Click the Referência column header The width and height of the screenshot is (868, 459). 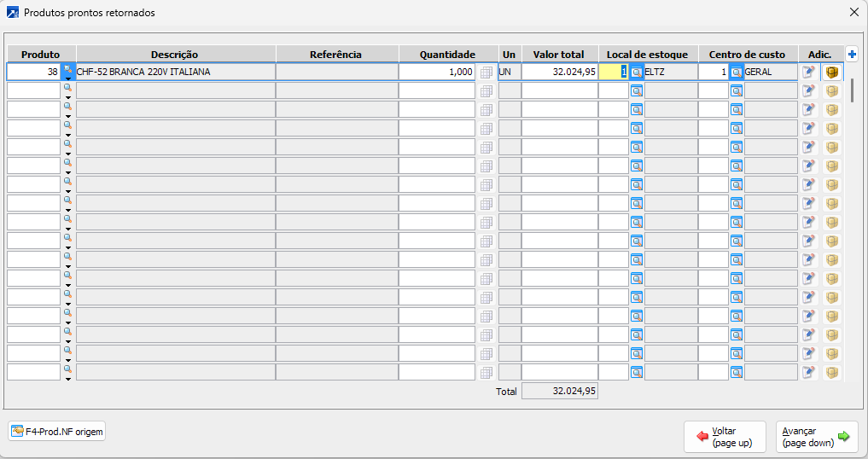(x=336, y=55)
